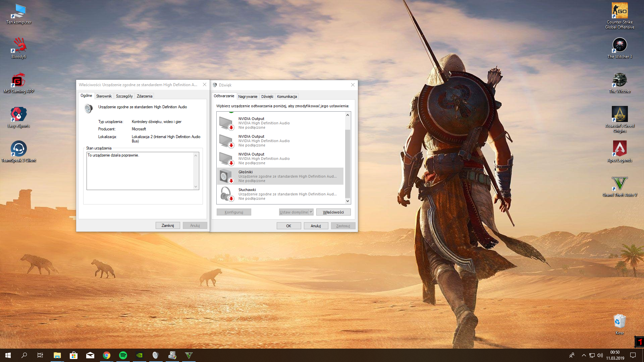Screen dimensions: 644x362
Task: Click The Witcher 3 desktop shortcut
Action: 620,48
